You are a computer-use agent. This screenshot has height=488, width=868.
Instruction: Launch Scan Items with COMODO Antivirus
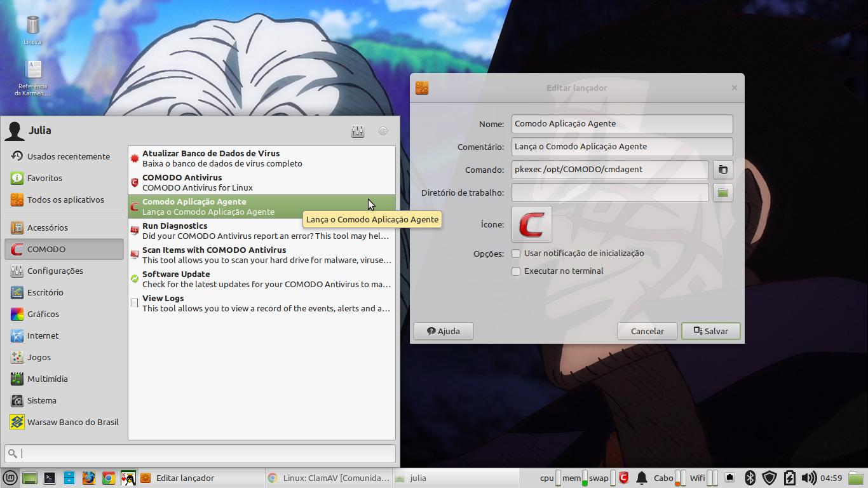(x=262, y=255)
